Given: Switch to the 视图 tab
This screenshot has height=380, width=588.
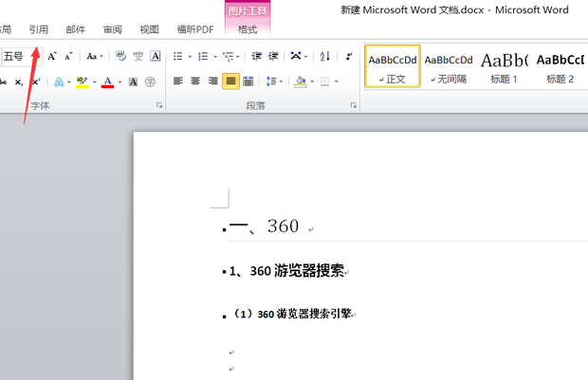Looking at the screenshot, I should click(x=149, y=29).
